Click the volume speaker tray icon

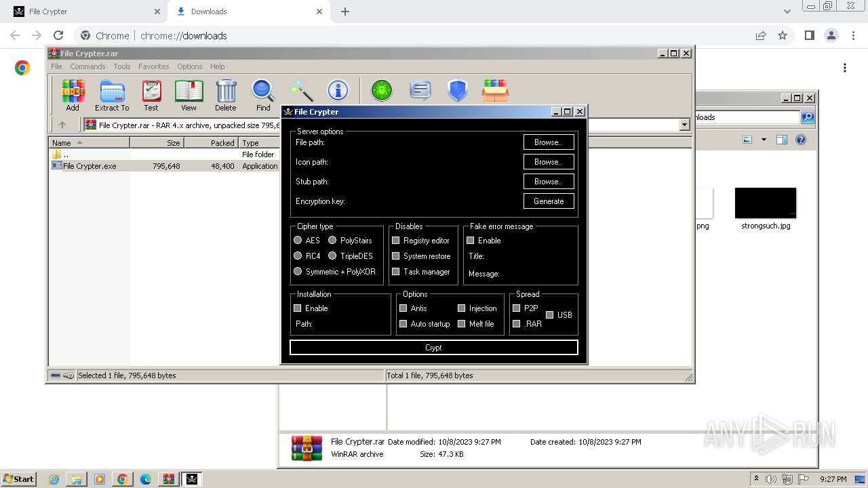[x=771, y=479]
